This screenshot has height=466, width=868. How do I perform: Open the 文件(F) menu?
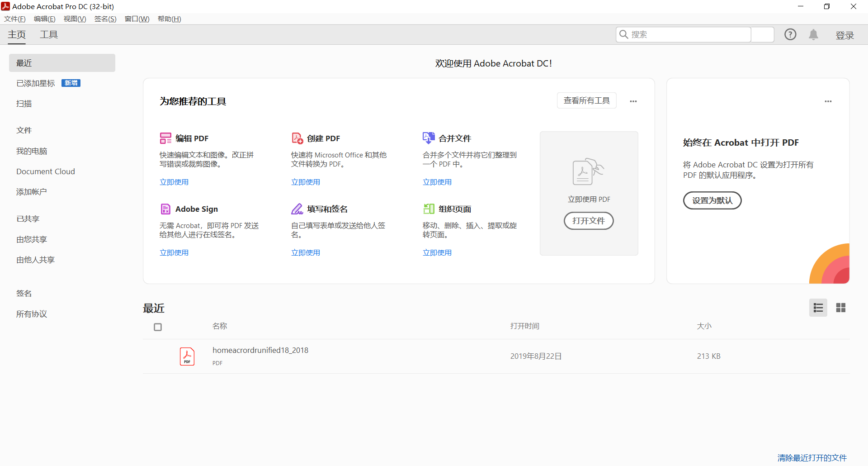coord(15,19)
